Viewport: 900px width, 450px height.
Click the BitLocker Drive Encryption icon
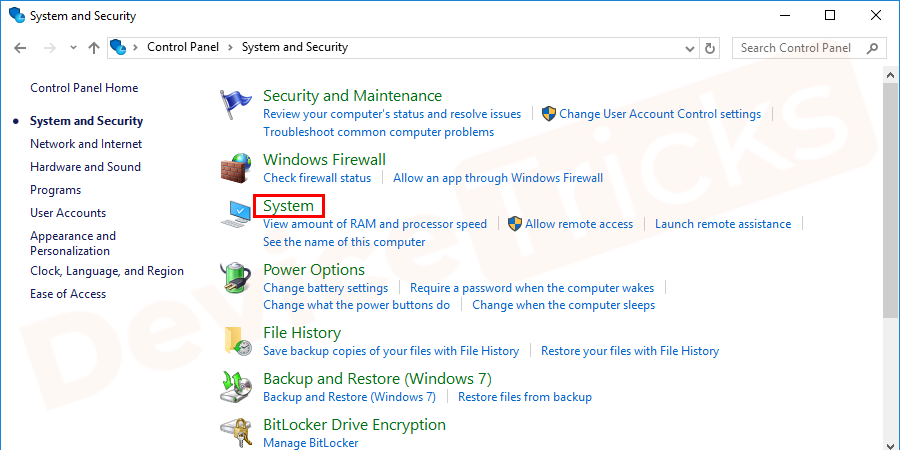(x=237, y=431)
